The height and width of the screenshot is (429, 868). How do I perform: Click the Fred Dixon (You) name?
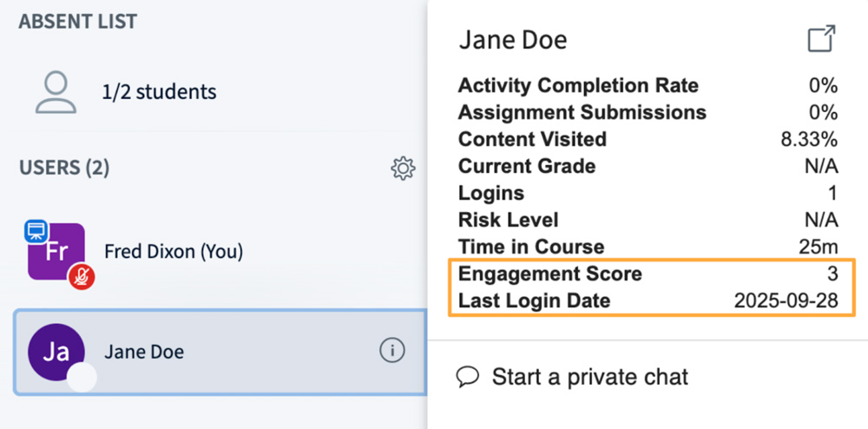(174, 252)
